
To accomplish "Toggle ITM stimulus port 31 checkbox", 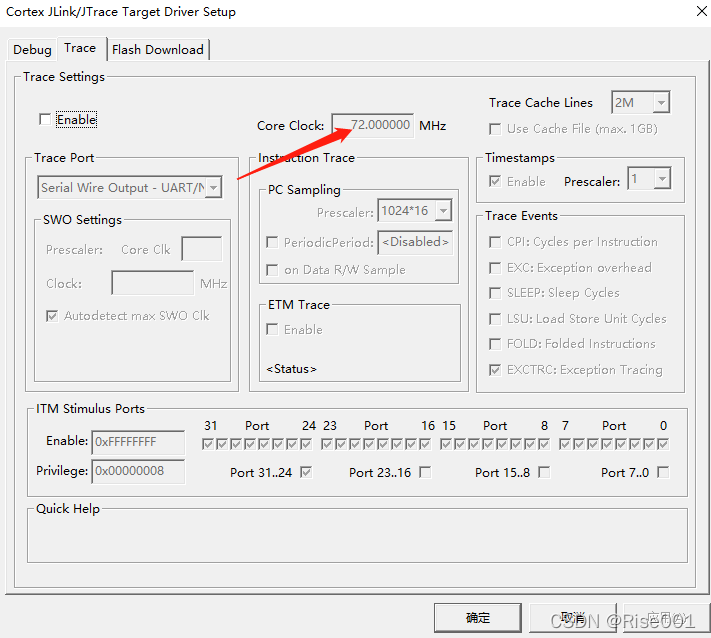I will click(208, 444).
